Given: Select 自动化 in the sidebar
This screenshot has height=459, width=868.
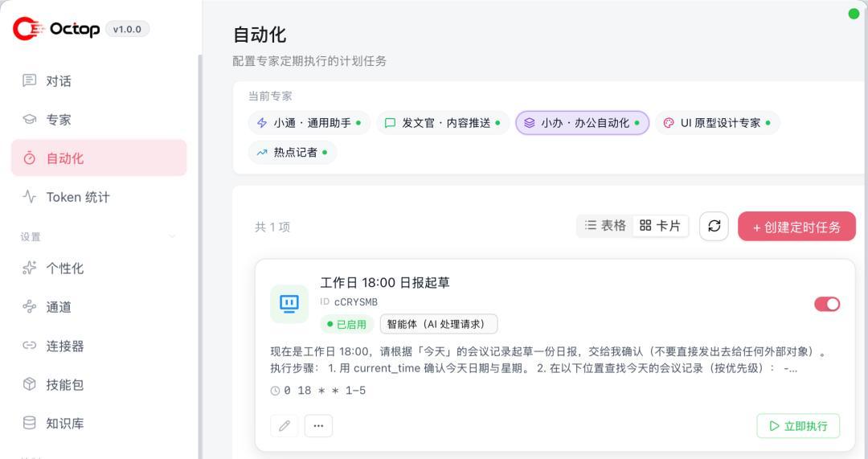Looking at the screenshot, I should point(99,158).
